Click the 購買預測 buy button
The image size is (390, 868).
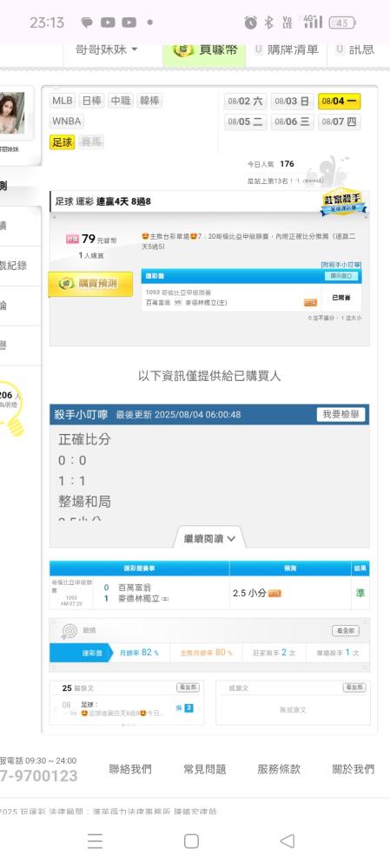91,284
